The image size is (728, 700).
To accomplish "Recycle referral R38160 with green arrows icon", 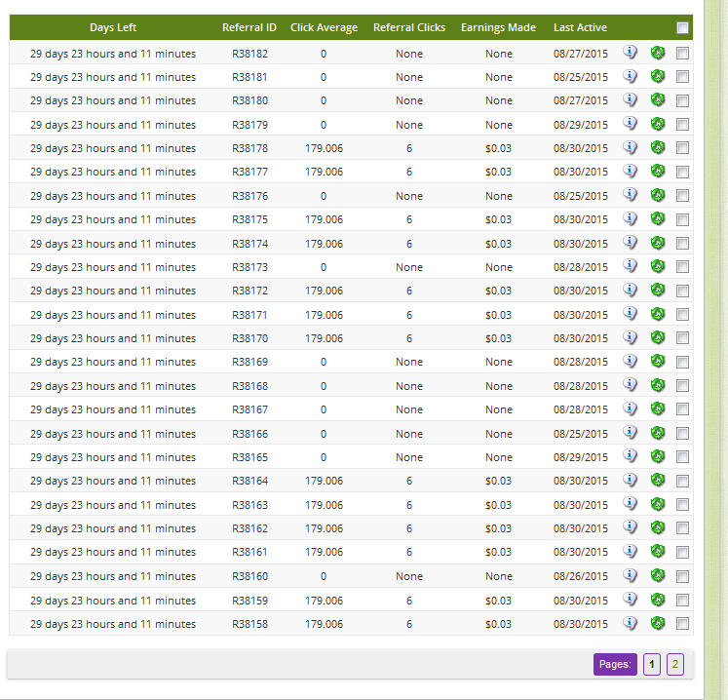I will (657, 575).
